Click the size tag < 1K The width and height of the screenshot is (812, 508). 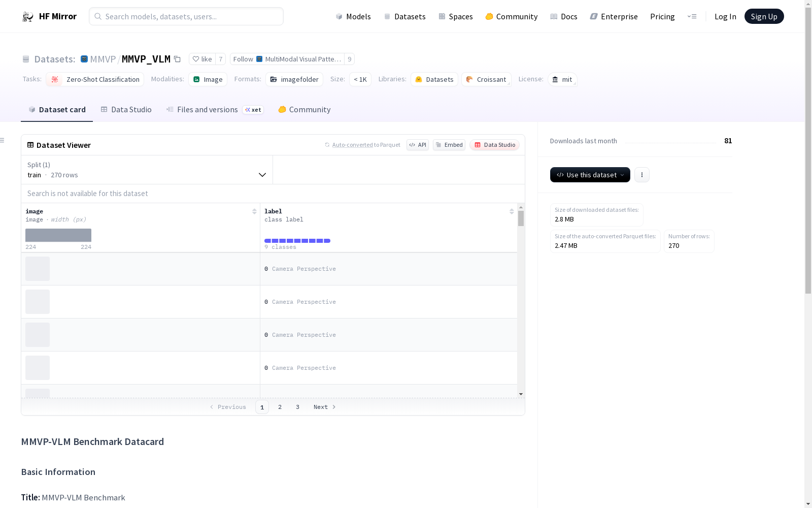click(x=360, y=79)
